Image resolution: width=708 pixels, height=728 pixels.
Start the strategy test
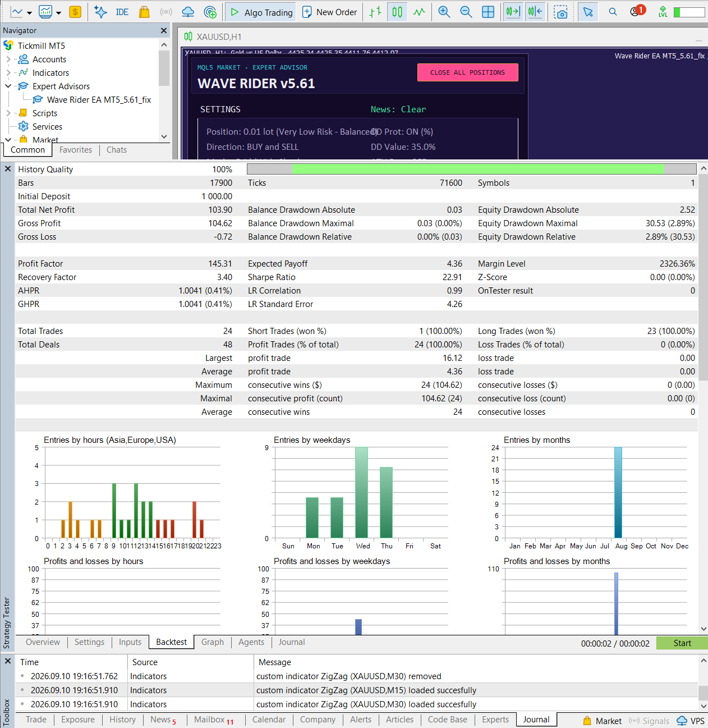(682, 643)
